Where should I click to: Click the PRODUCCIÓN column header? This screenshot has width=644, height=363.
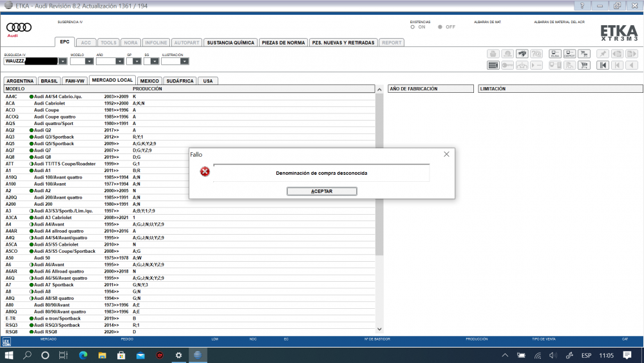click(147, 89)
